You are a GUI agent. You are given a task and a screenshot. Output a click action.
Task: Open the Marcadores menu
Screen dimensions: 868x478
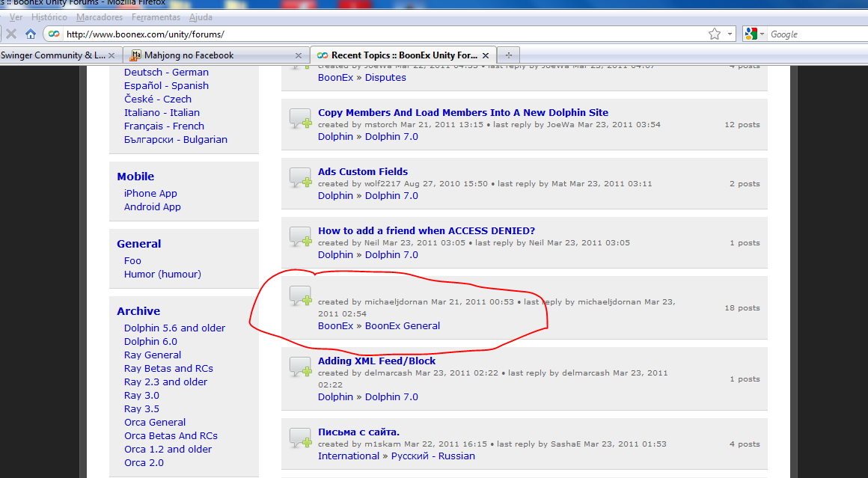point(100,17)
